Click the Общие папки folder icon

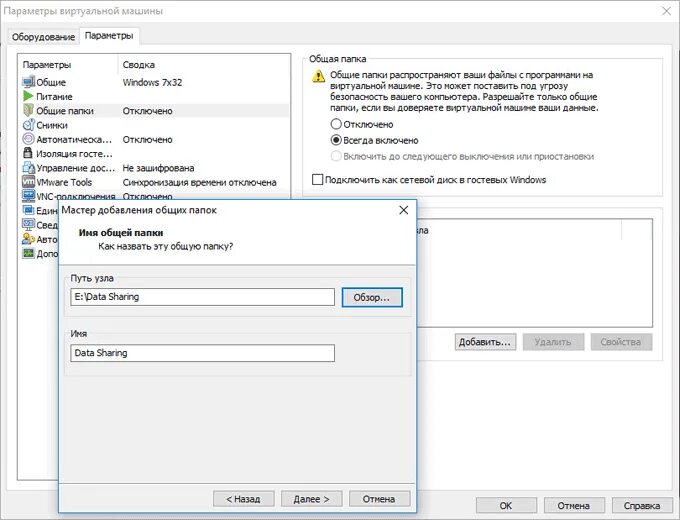[29, 111]
